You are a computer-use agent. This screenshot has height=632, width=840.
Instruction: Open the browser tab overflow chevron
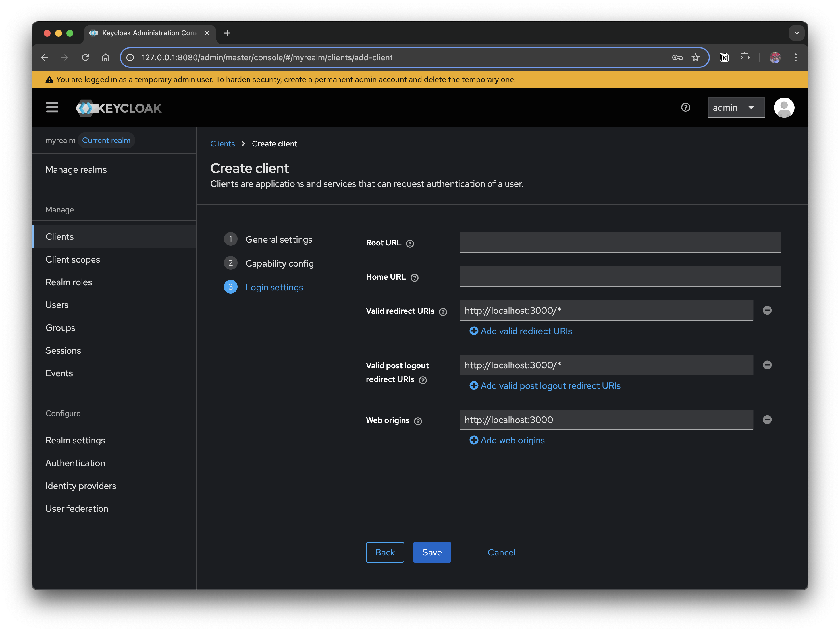796,33
